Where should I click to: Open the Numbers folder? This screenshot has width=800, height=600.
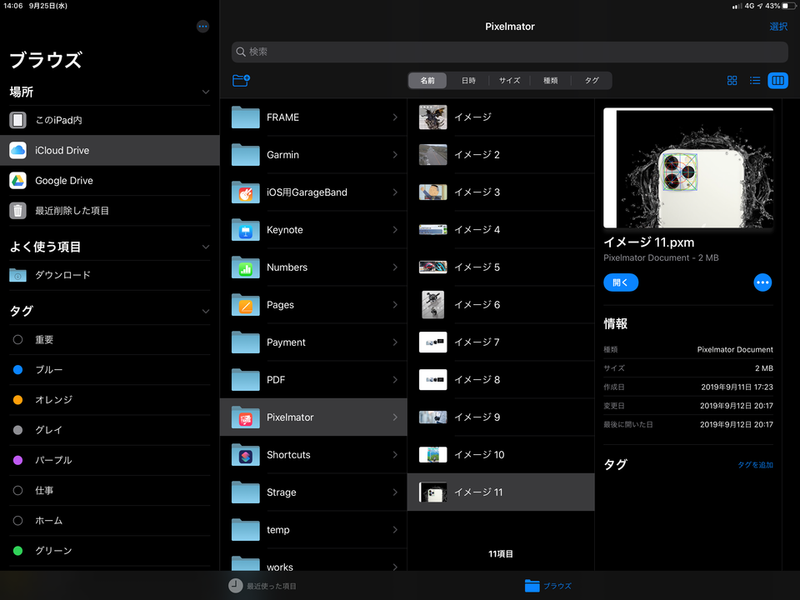[x=314, y=267]
